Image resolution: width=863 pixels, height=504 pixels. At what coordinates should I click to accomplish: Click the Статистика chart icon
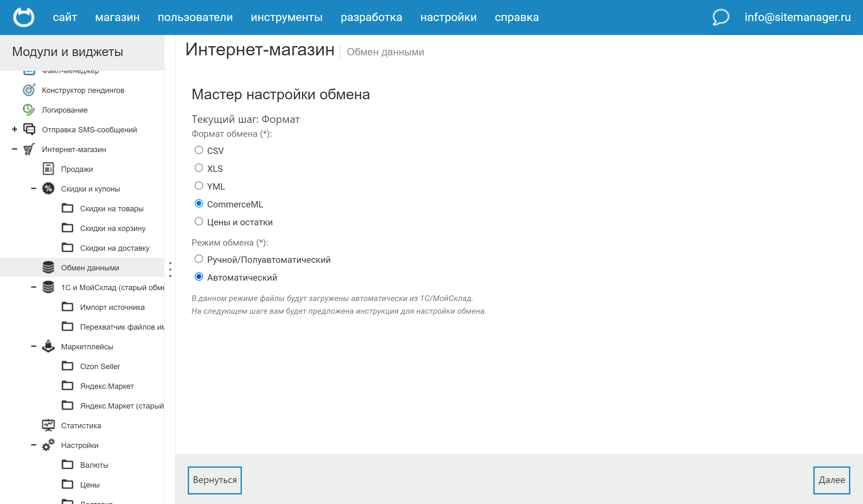[48, 425]
